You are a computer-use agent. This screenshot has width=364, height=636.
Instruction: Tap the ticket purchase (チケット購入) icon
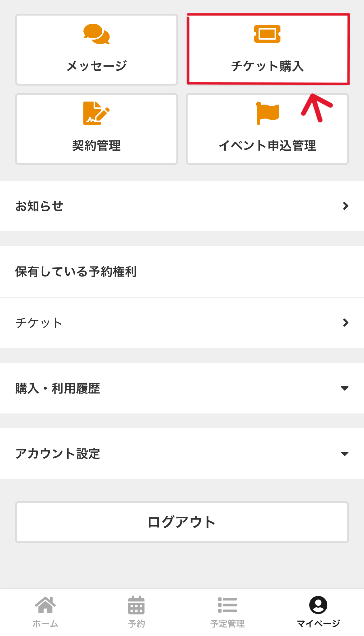pyautogui.click(x=267, y=34)
